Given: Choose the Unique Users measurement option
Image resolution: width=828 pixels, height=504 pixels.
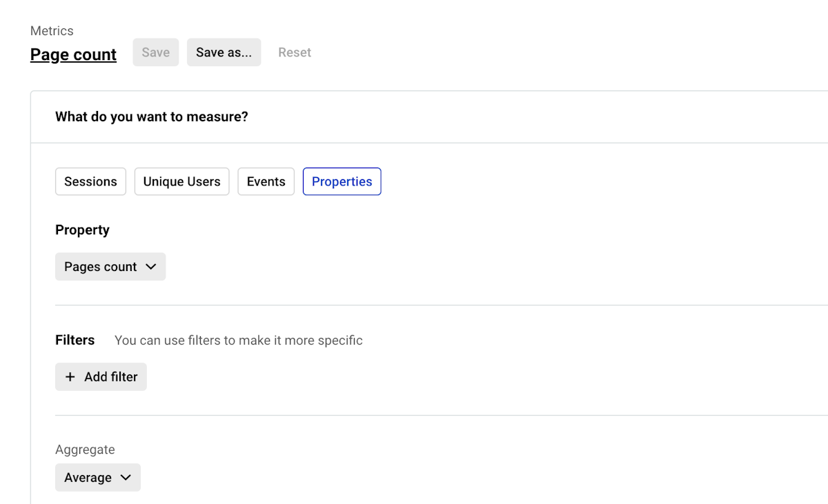Looking at the screenshot, I should [181, 182].
